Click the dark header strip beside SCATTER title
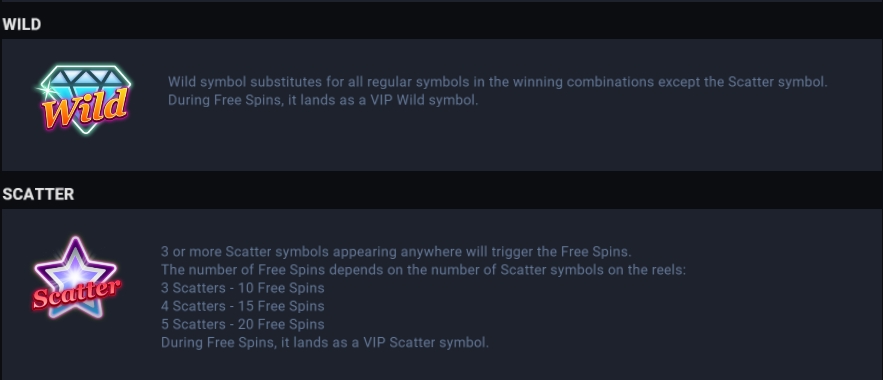This screenshot has width=883, height=380. point(479,194)
